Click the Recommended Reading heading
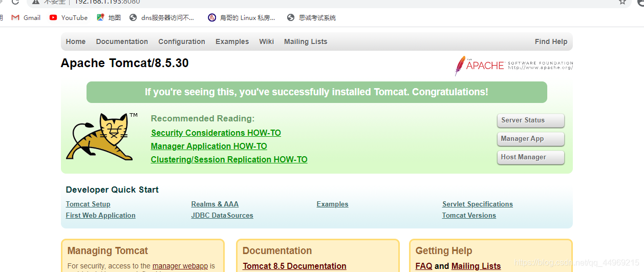The width and height of the screenshot is (644, 272). click(203, 118)
